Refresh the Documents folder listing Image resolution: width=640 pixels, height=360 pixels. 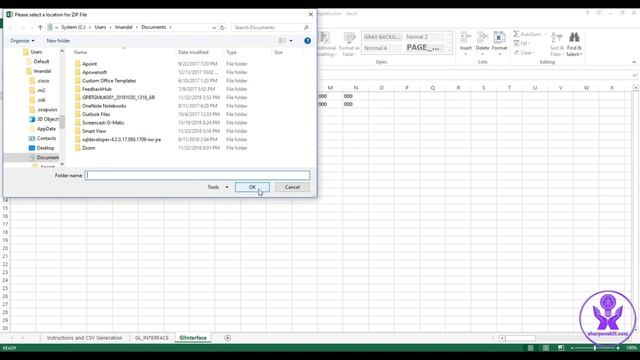[222, 27]
